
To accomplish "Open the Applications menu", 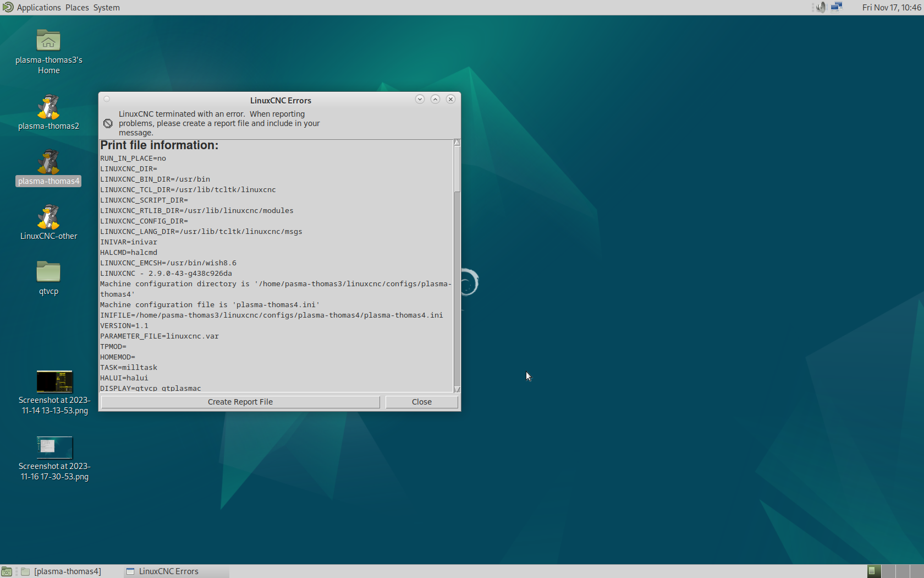I will [x=38, y=7].
